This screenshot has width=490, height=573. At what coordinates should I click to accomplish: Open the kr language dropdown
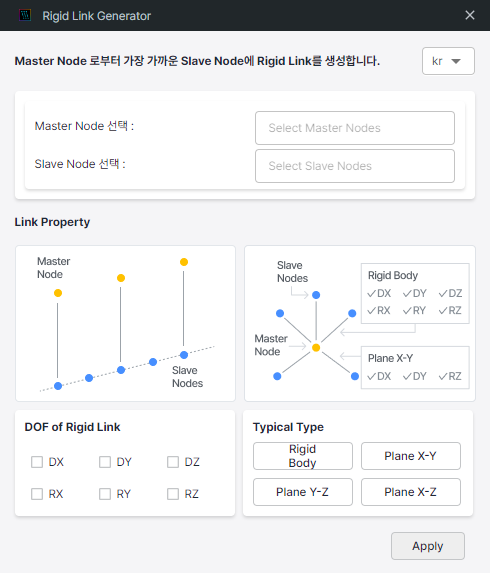click(x=448, y=61)
